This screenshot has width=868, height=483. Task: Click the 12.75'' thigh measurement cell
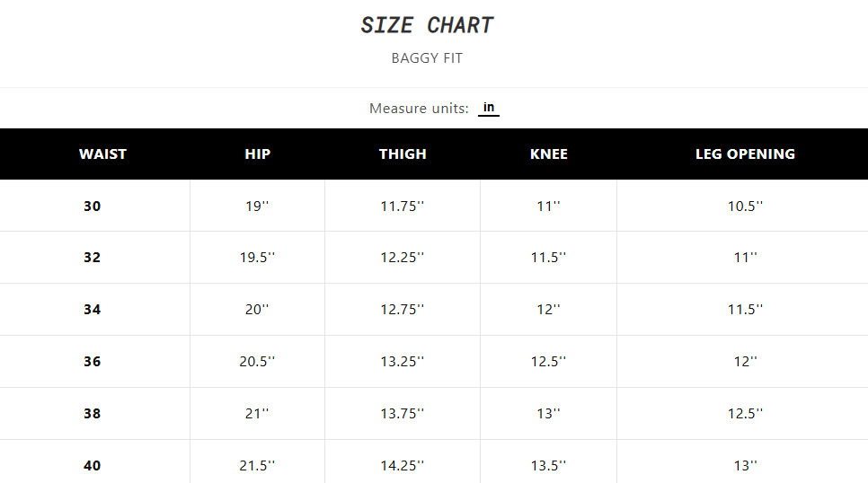[402, 310]
